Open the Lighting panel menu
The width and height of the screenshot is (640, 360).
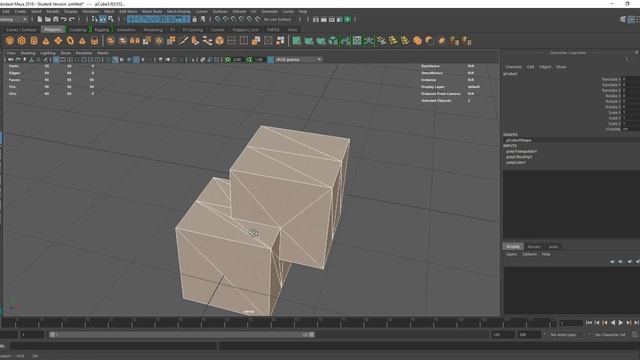[48, 53]
